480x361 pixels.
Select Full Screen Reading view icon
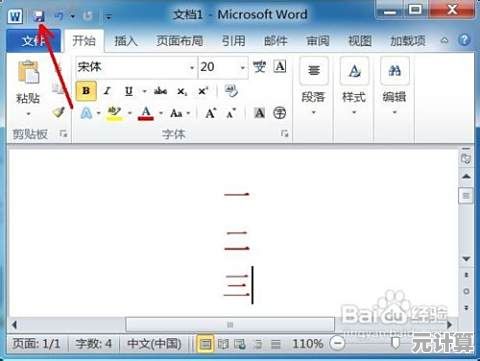tap(223, 344)
